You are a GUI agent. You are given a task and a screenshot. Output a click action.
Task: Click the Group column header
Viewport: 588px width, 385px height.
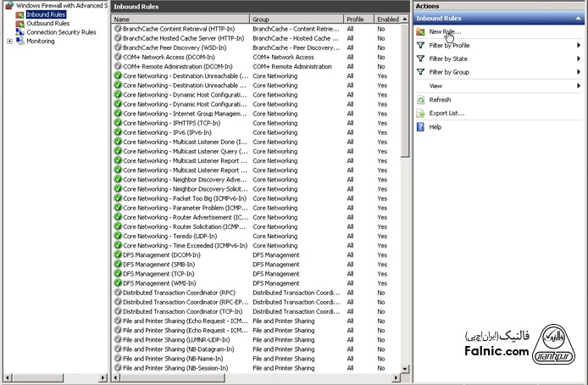point(296,19)
